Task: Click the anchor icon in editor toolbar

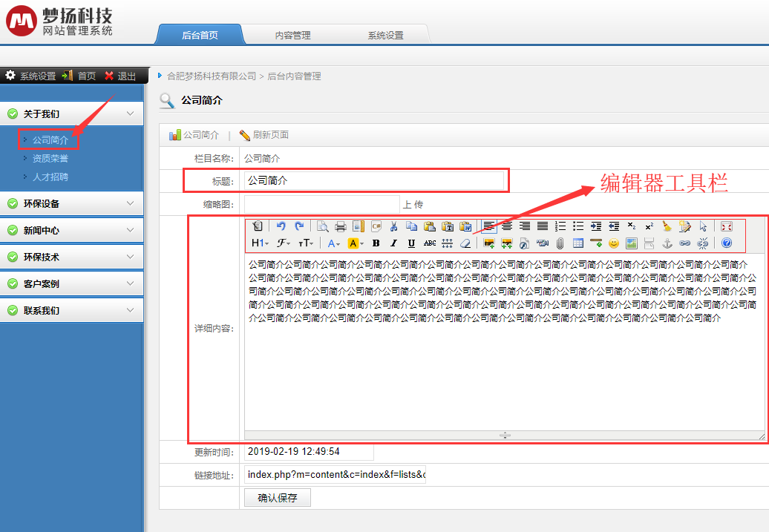Action: point(667,243)
